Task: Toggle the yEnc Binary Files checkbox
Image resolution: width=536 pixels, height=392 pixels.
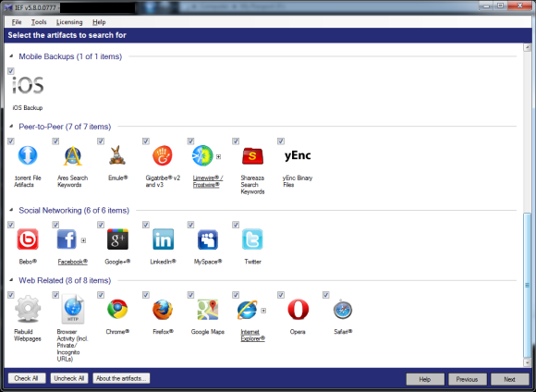Action: [281, 141]
